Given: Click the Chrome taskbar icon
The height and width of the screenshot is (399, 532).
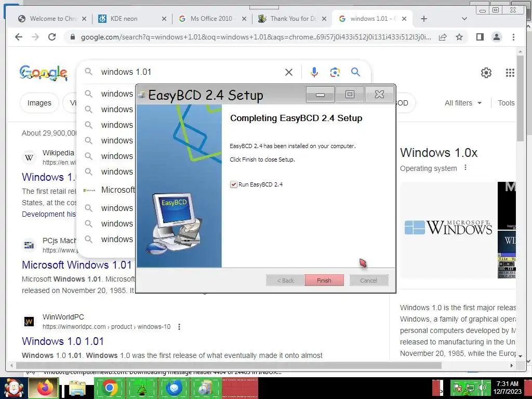Looking at the screenshot, I should click(x=109, y=388).
